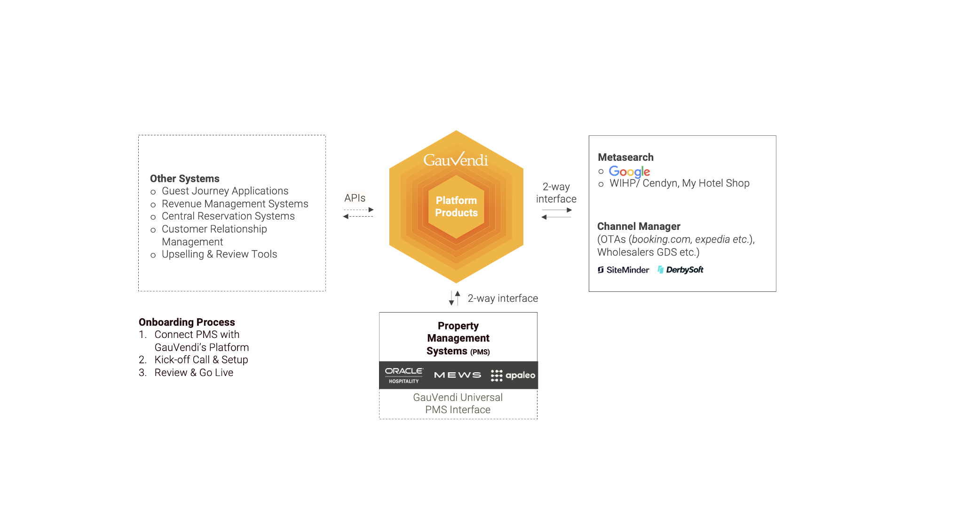Select the Other Systems heading
Screen dimensions: 980x517
click(x=185, y=179)
